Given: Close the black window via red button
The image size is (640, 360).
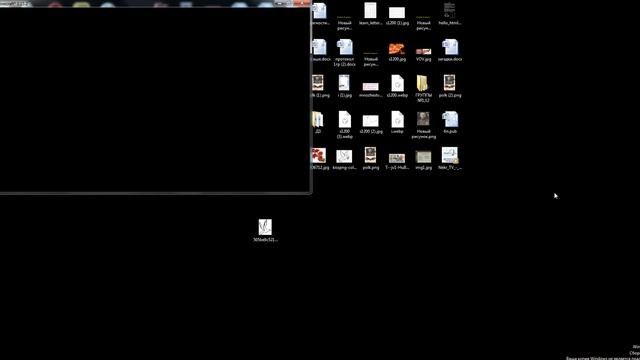Looking at the screenshot, I should [302, 3].
